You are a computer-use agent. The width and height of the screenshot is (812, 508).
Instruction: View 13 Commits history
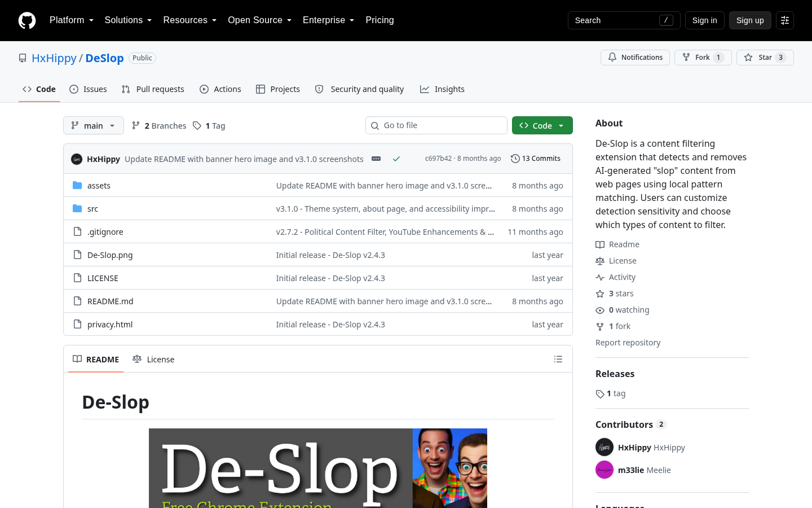[x=536, y=159]
